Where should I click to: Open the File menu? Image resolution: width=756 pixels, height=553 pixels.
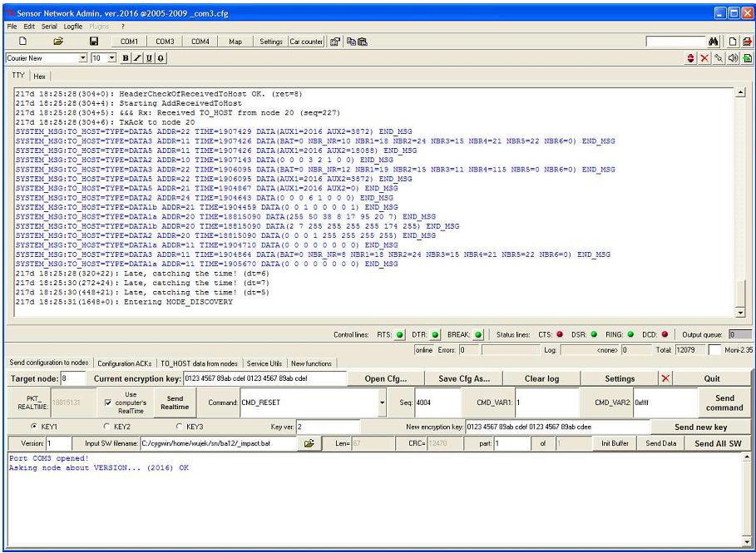pyautogui.click(x=12, y=27)
